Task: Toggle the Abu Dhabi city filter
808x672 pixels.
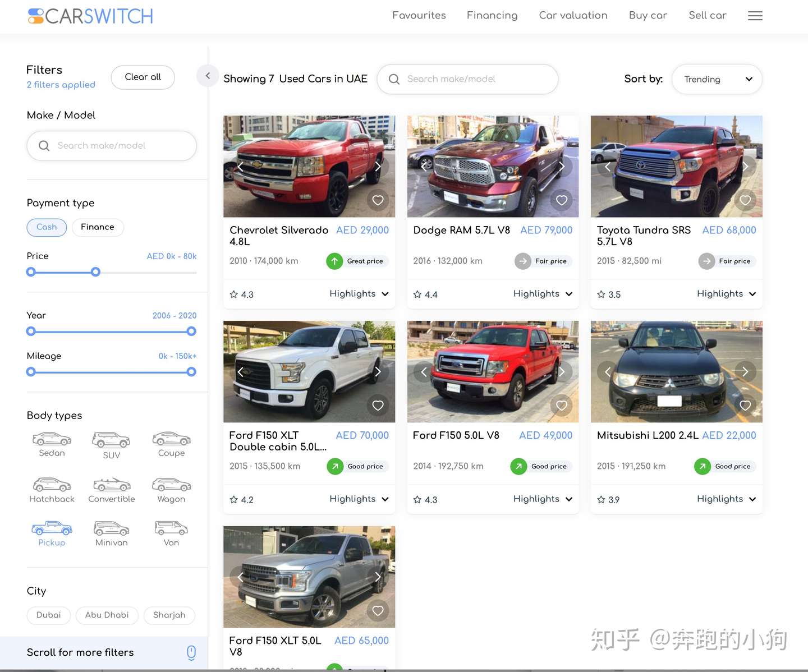Action: click(x=107, y=615)
